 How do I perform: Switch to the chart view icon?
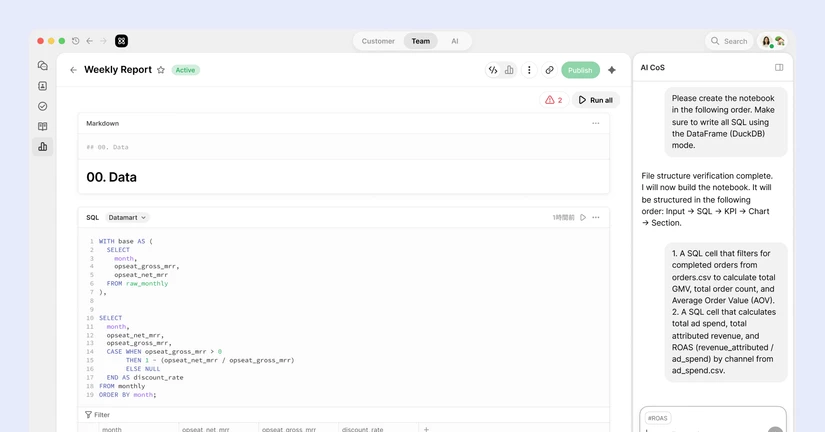509,70
